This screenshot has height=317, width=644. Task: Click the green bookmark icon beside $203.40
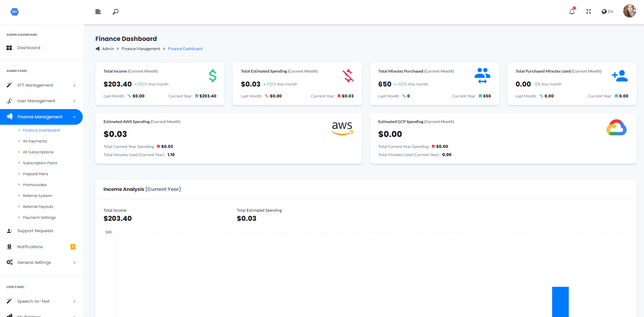(197, 96)
